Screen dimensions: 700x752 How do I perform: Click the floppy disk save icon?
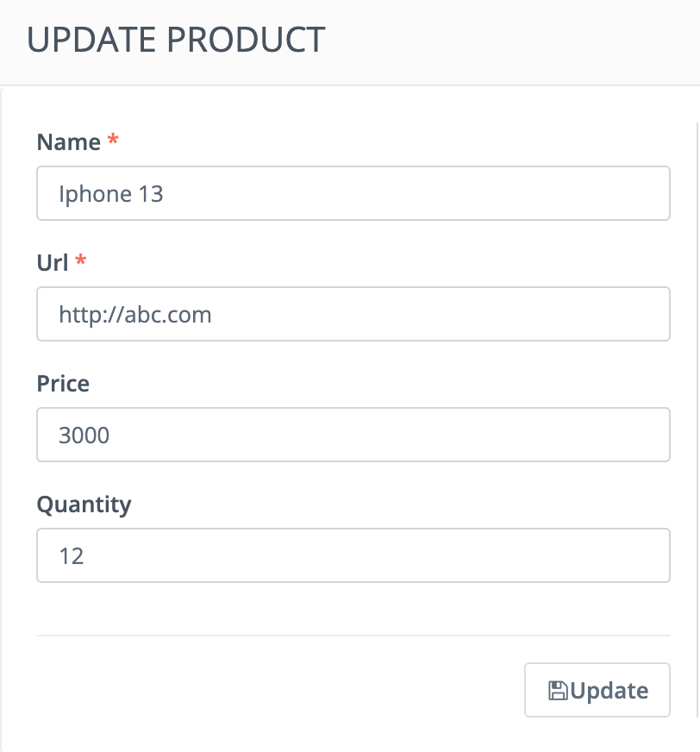click(559, 690)
